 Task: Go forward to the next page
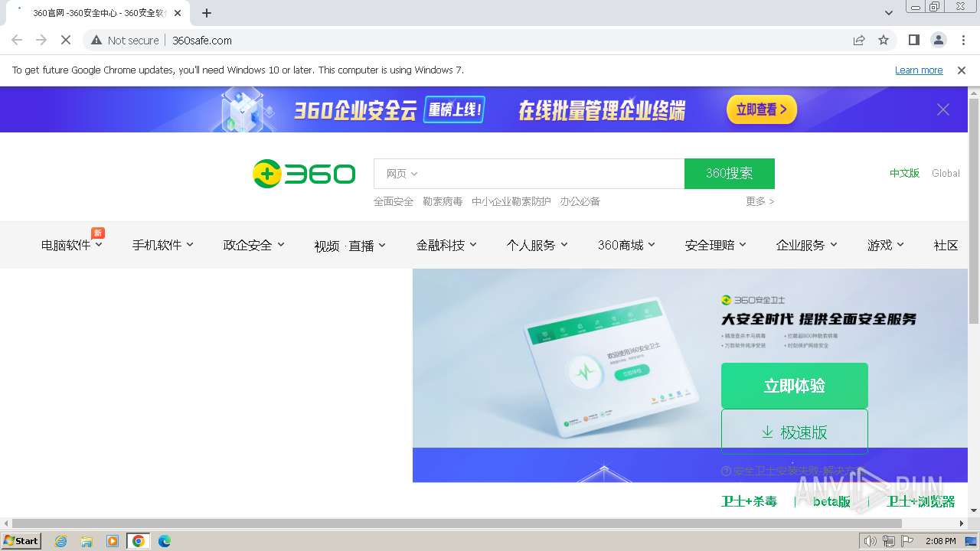(41, 40)
